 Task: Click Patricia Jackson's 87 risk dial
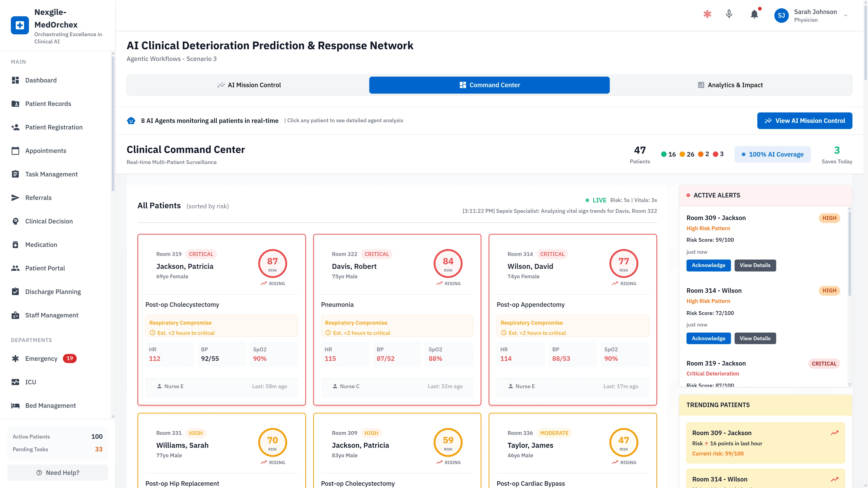[272, 264]
